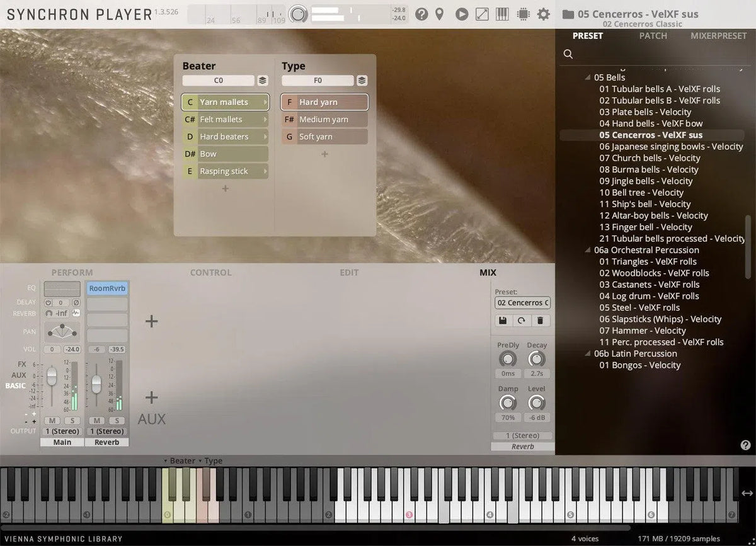Open the CONTROL tab
The image size is (756, 546).
[210, 273]
